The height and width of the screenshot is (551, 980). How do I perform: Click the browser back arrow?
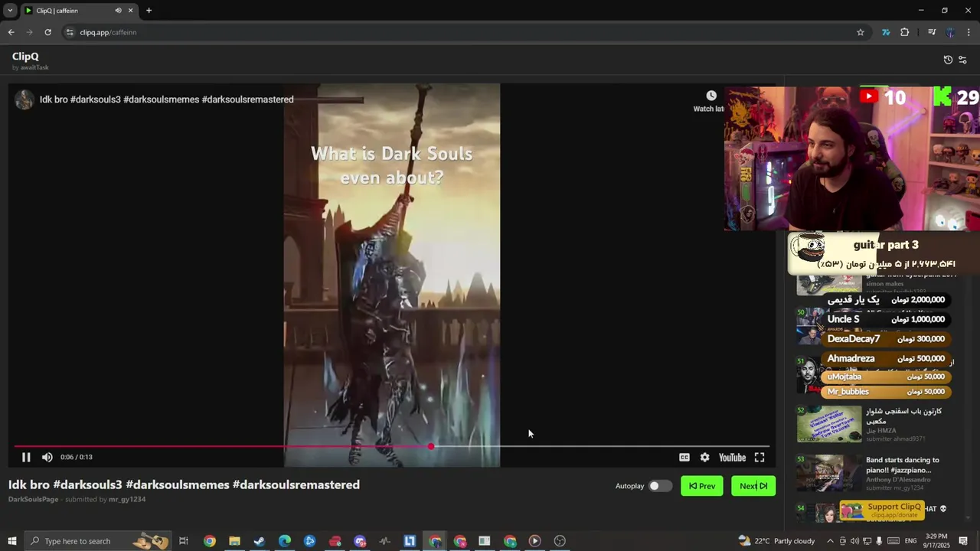pyautogui.click(x=11, y=32)
